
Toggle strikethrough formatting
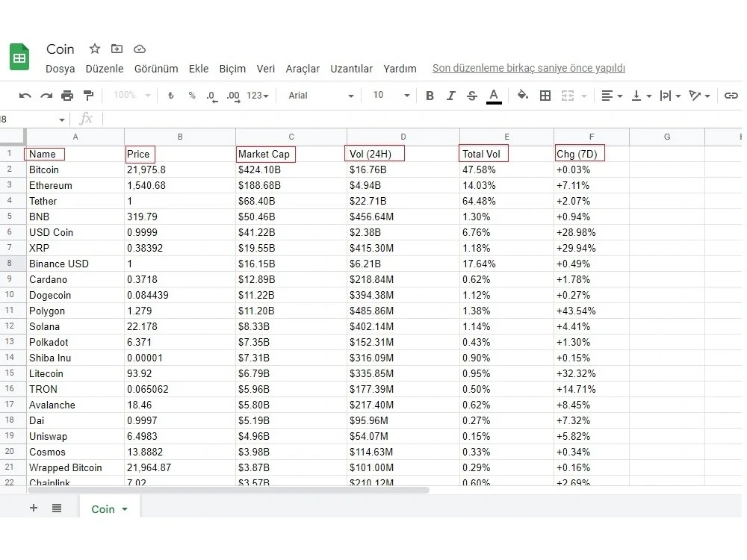coord(472,96)
